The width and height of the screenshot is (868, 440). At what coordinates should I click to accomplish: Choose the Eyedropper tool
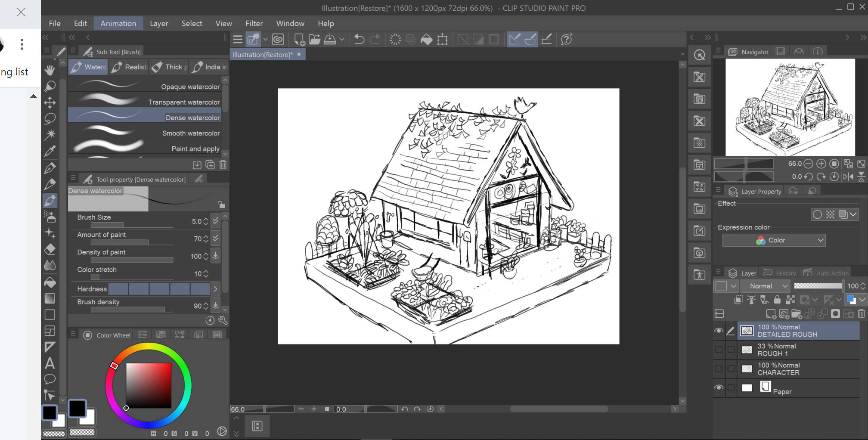tap(50, 151)
